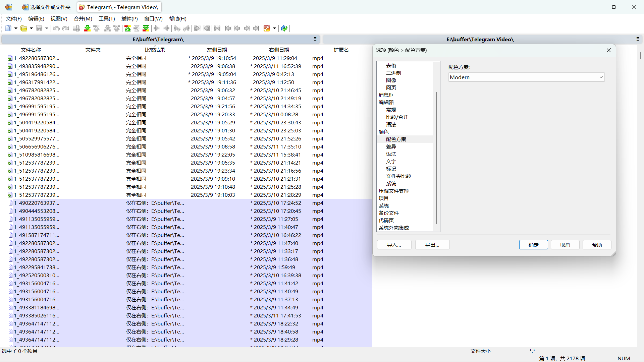Click the left pane hamburger menu icon
644x362 pixels.
click(x=315, y=39)
